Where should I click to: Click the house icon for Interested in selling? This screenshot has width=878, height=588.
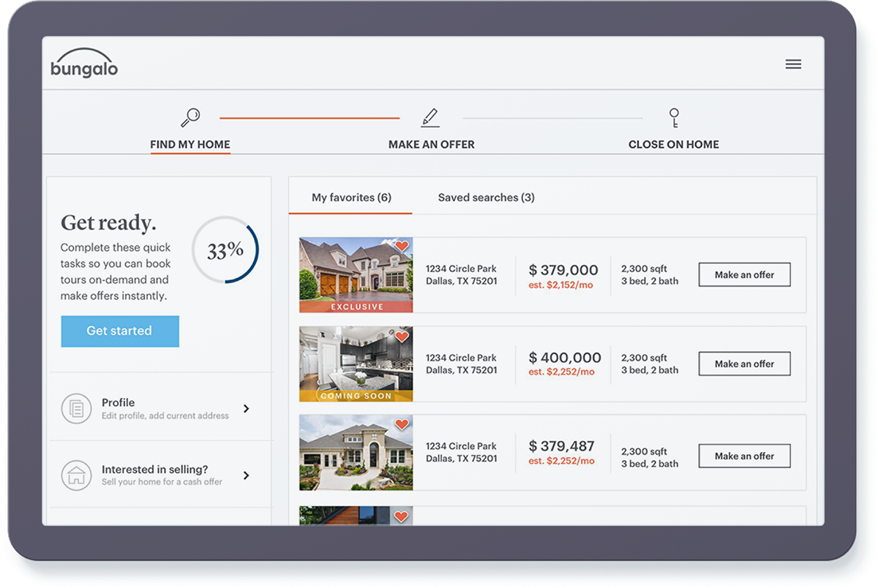(x=76, y=475)
